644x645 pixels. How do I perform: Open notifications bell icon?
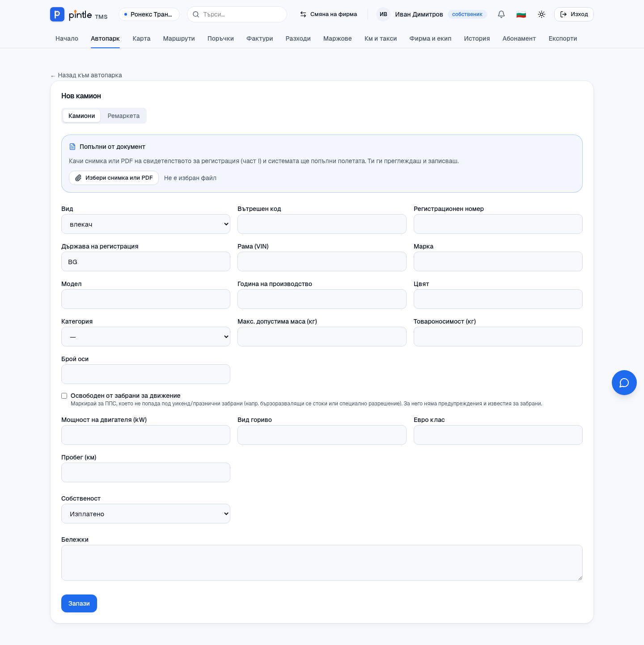[x=501, y=14]
